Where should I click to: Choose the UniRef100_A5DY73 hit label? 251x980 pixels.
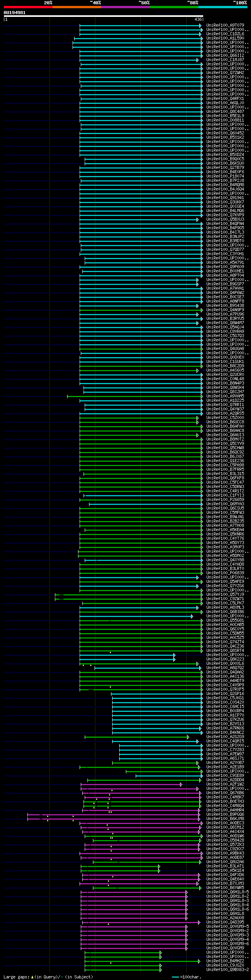[225, 543]
